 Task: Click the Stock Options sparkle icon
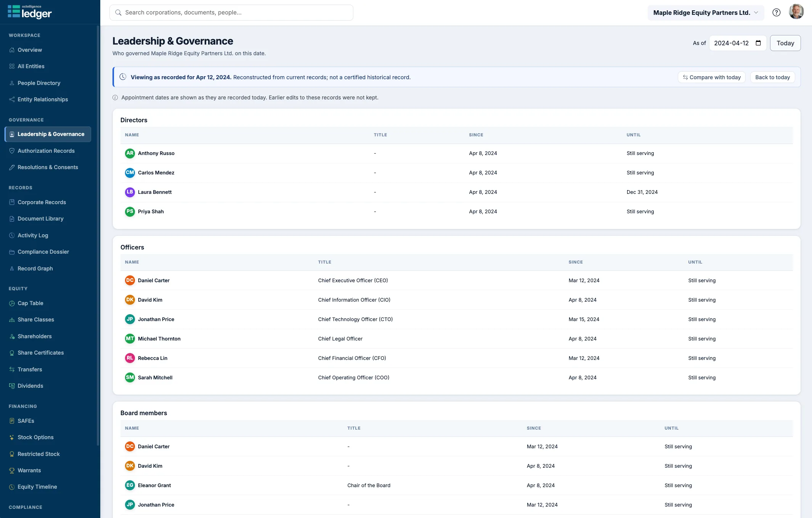[x=12, y=437]
